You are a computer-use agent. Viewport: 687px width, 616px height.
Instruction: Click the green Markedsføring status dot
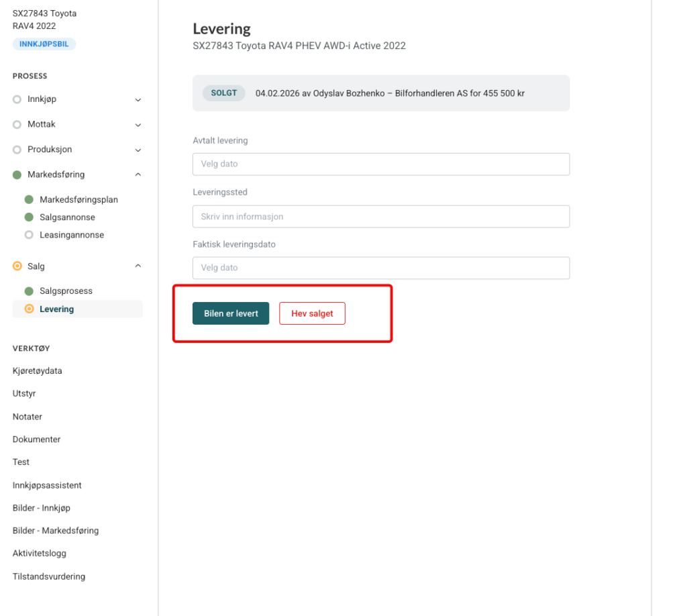tap(17, 174)
